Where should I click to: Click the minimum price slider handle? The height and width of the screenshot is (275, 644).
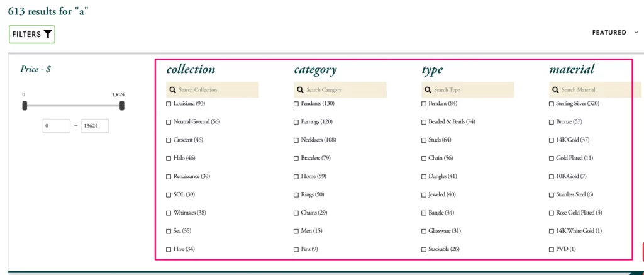25,106
